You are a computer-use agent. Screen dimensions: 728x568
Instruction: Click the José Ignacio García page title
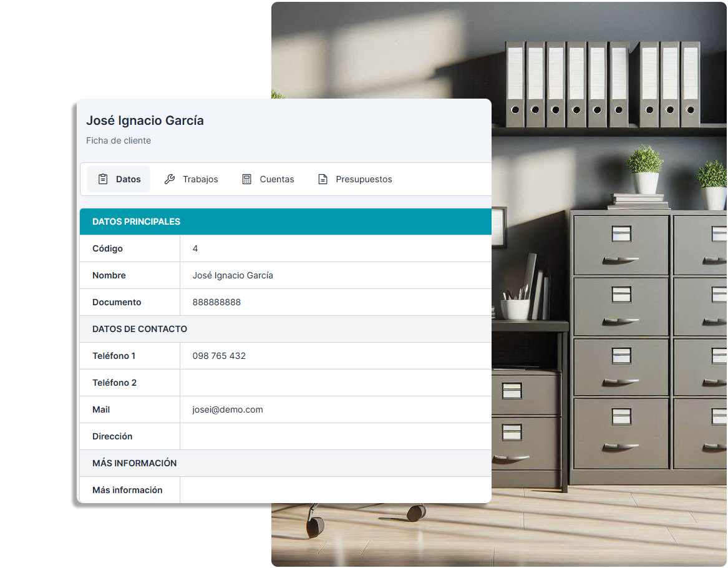point(145,120)
